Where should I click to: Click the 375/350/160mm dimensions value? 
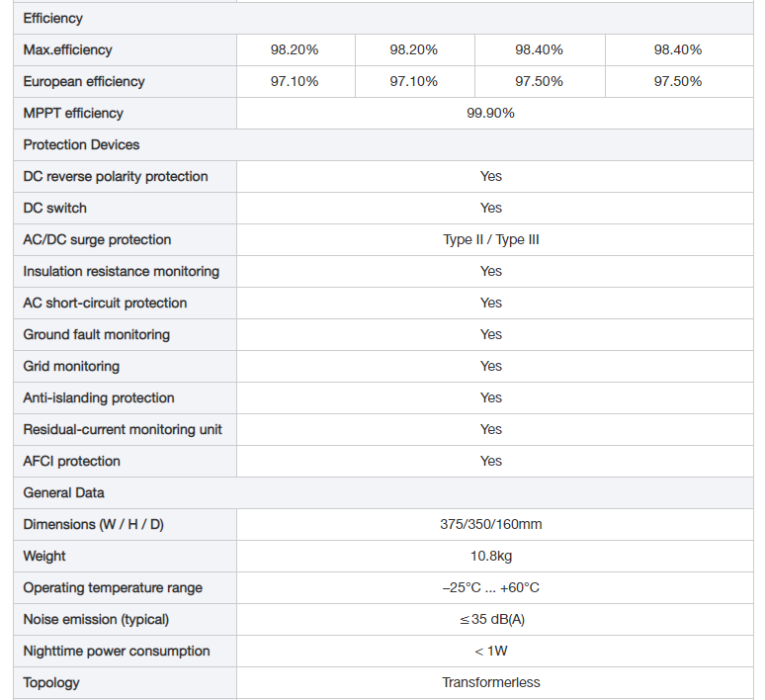click(491, 524)
